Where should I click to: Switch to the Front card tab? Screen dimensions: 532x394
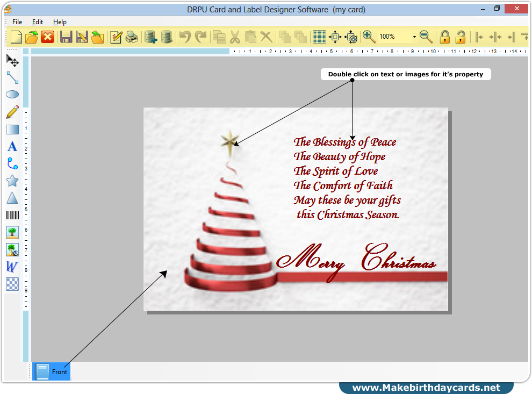click(51, 371)
